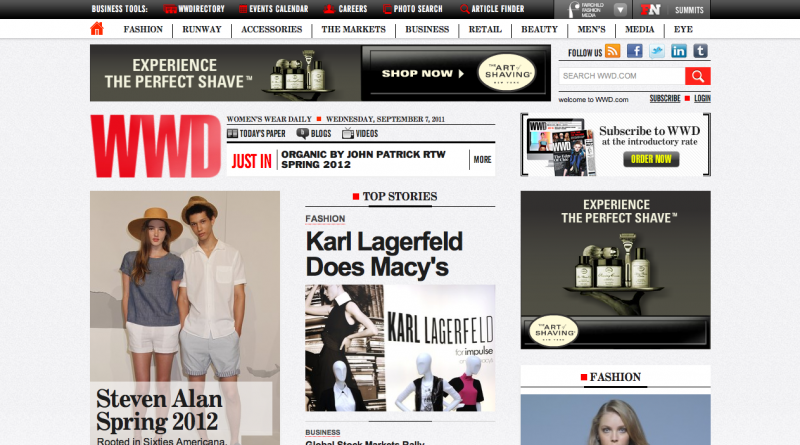Click the Login link

[702, 98]
